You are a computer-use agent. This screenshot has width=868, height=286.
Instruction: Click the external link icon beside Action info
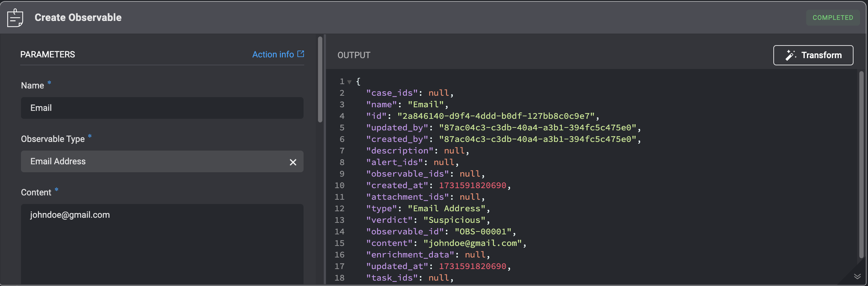click(301, 54)
